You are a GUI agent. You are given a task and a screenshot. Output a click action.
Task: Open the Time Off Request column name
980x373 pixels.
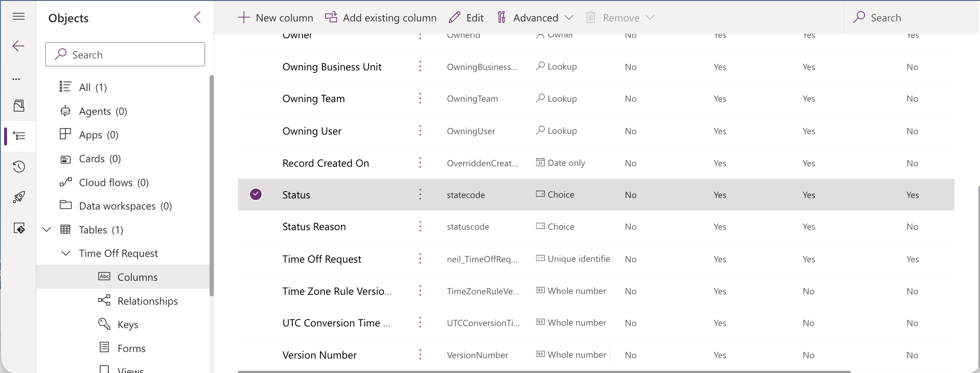pos(322,259)
